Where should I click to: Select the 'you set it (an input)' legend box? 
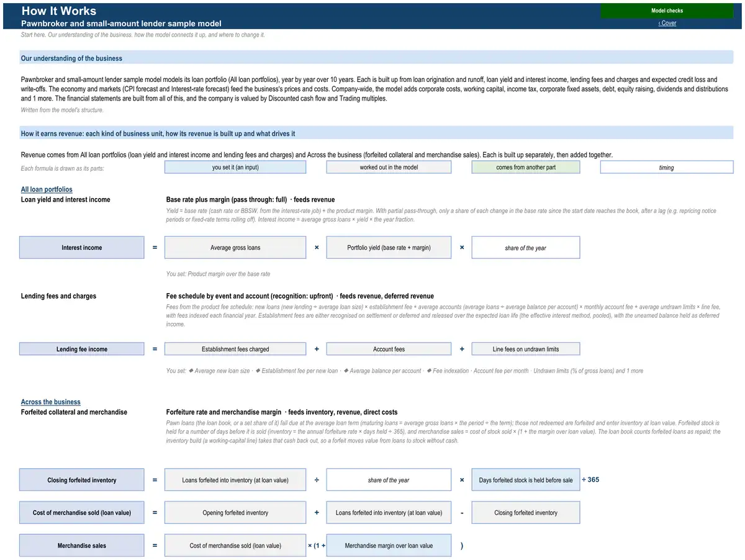pyautogui.click(x=235, y=167)
